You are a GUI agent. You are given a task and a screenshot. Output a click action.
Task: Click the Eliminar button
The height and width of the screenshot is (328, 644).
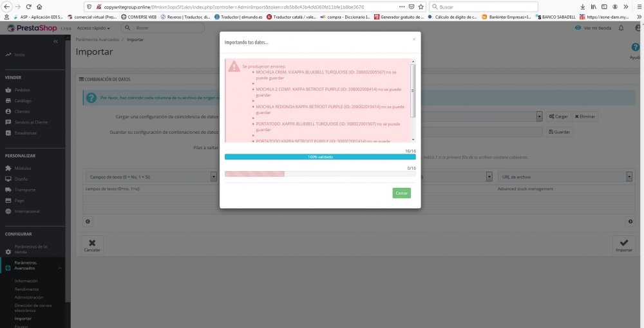point(585,116)
